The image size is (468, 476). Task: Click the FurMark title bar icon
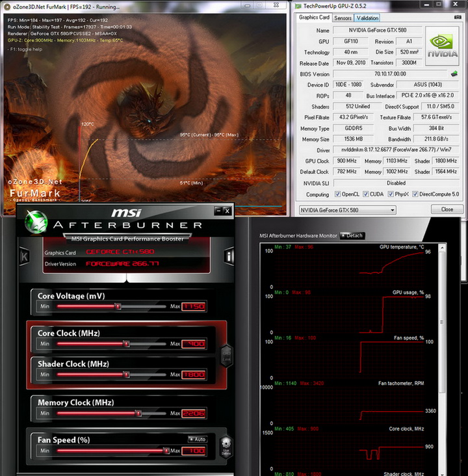click(7, 7)
